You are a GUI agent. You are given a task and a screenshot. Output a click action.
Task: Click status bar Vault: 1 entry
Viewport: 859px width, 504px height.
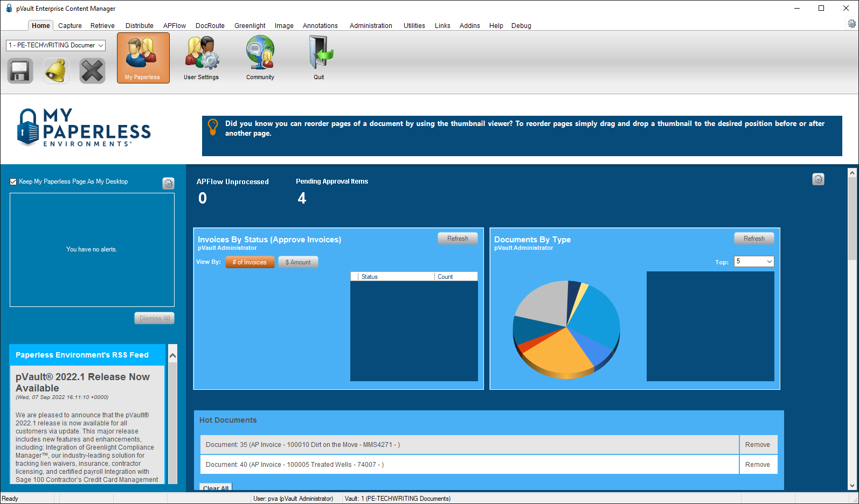[398, 499]
